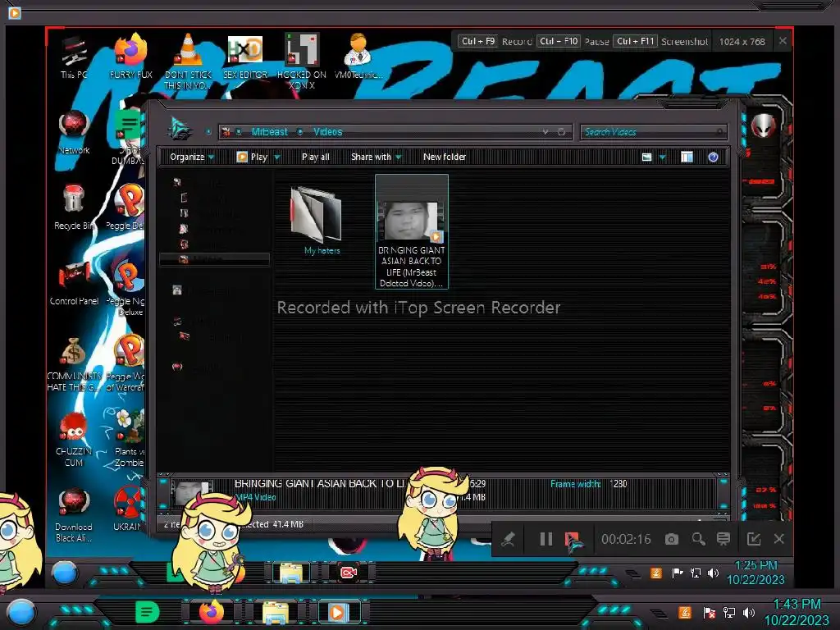Take a screenshot with recorder camera icon
Image resolution: width=840 pixels, height=630 pixels.
tap(671, 540)
